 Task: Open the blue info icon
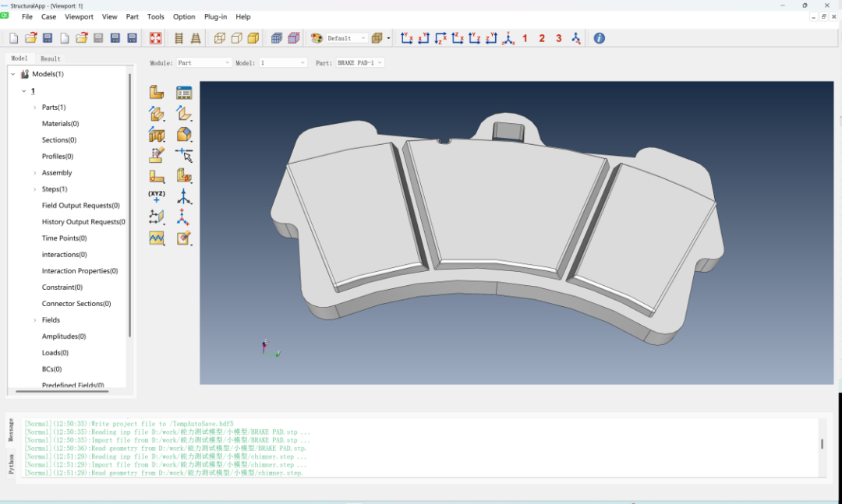click(600, 38)
